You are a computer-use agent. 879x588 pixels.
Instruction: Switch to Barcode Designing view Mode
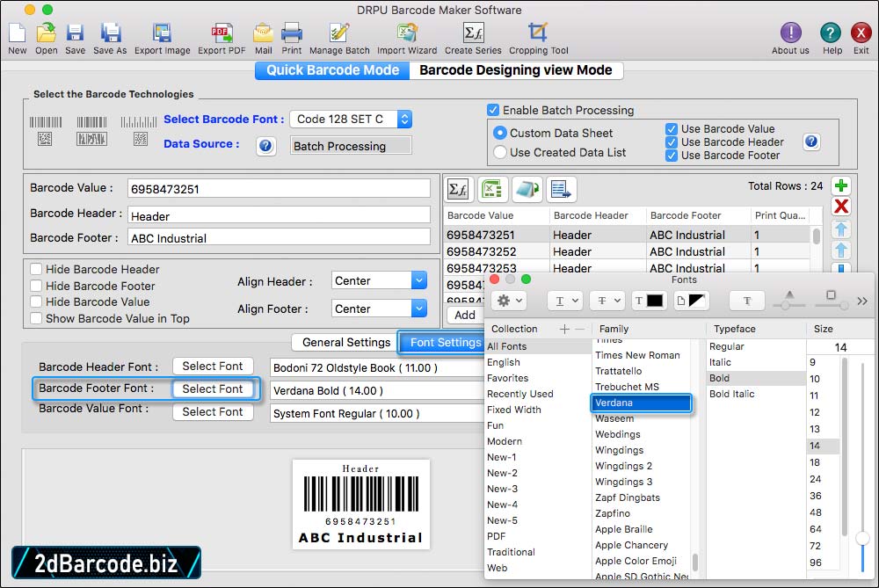click(x=516, y=70)
